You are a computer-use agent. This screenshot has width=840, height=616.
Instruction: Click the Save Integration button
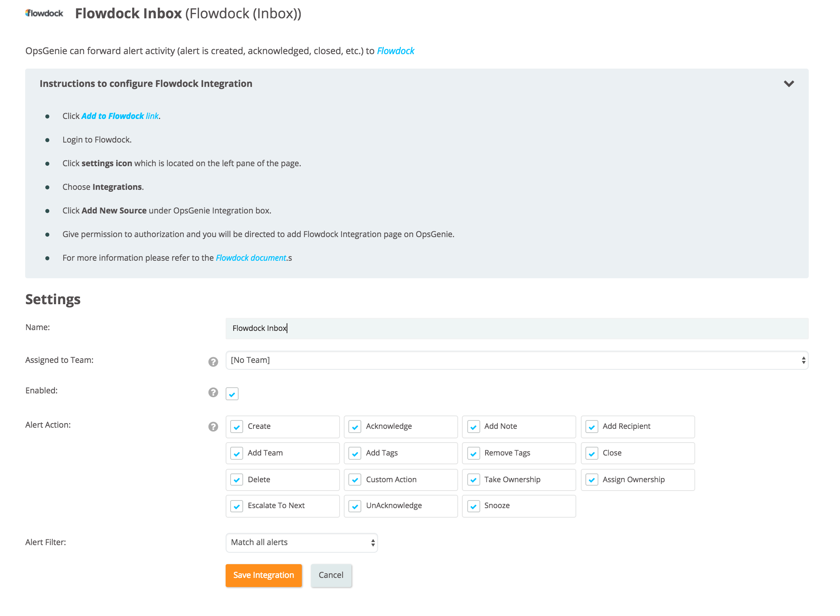pyautogui.click(x=263, y=575)
